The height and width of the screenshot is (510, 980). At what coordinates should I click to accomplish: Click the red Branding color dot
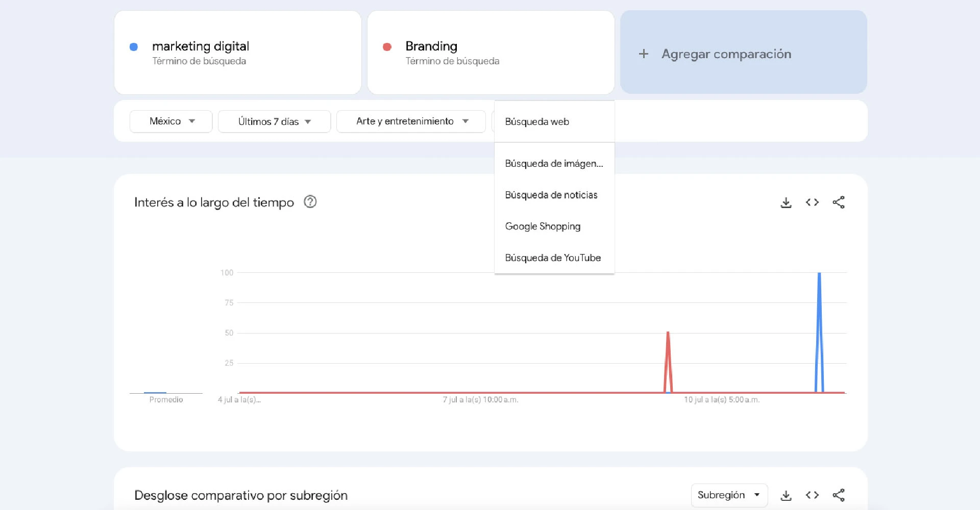(x=387, y=47)
